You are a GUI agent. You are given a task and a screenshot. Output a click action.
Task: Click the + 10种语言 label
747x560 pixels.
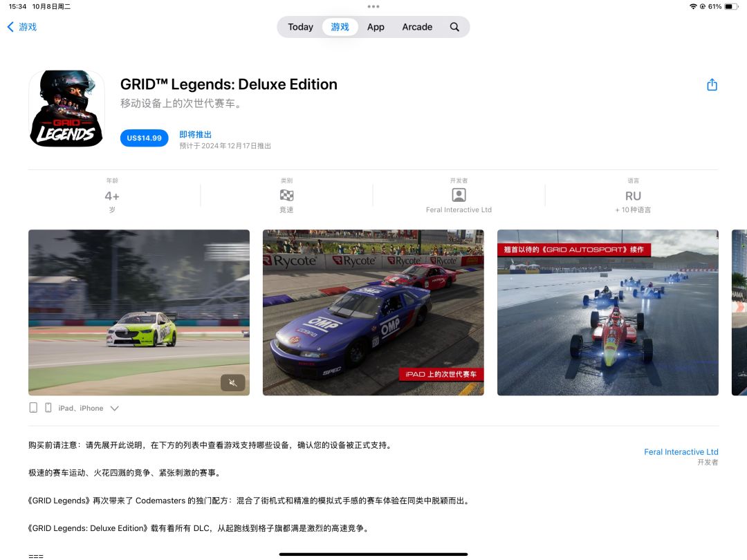[x=633, y=209]
